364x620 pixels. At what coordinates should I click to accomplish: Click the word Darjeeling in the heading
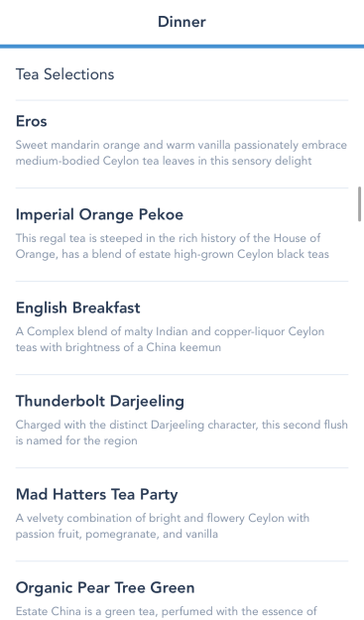click(x=147, y=402)
